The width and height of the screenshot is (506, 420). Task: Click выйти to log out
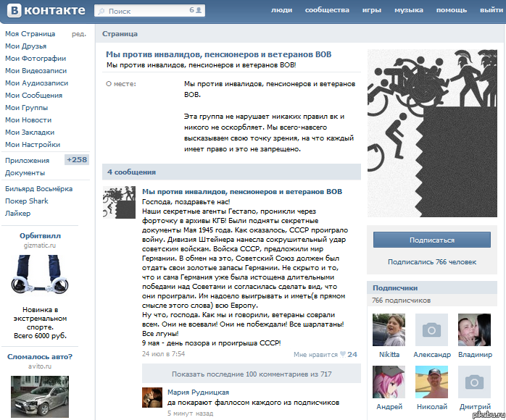tap(491, 10)
